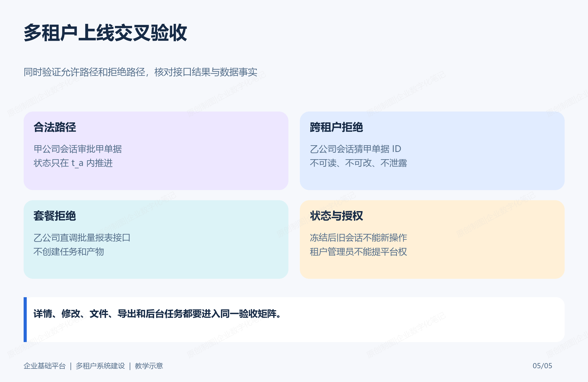The height and width of the screenshot is (382, 588).
Task: Click the line 不创建任务和产物
Action: click(69, 252)
